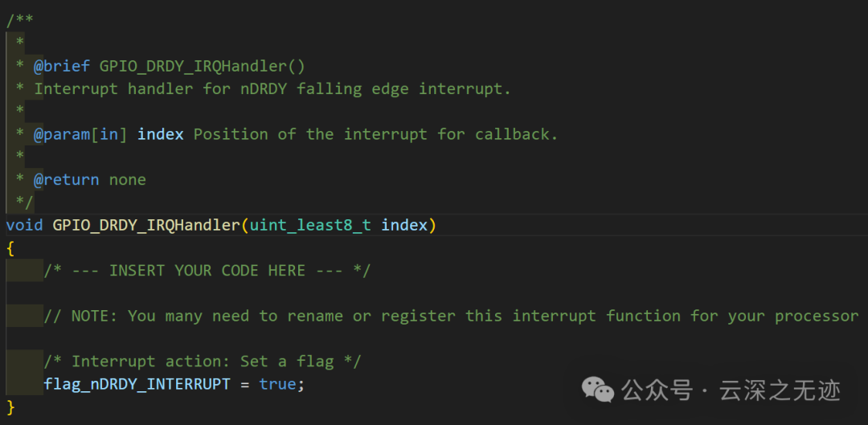Click the true literal in the assignment
The width and height of the screenshot is (868, 425).
(x=277, y=384)
